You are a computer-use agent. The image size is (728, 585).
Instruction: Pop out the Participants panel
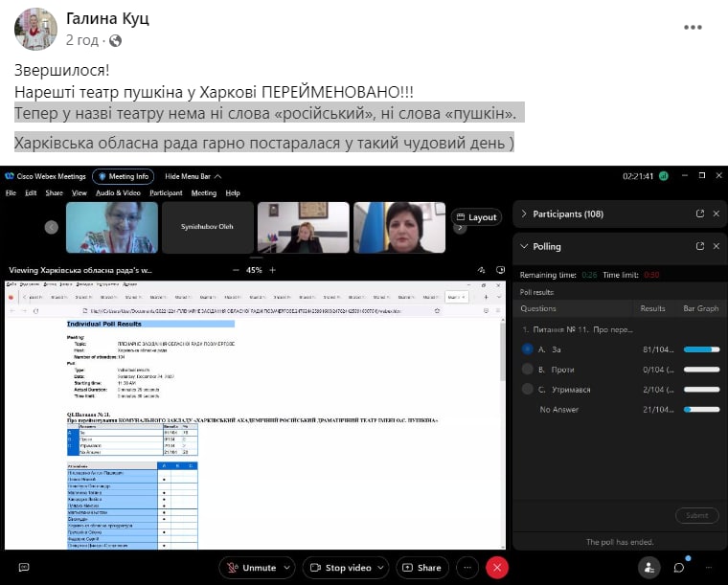pos(699,214)
